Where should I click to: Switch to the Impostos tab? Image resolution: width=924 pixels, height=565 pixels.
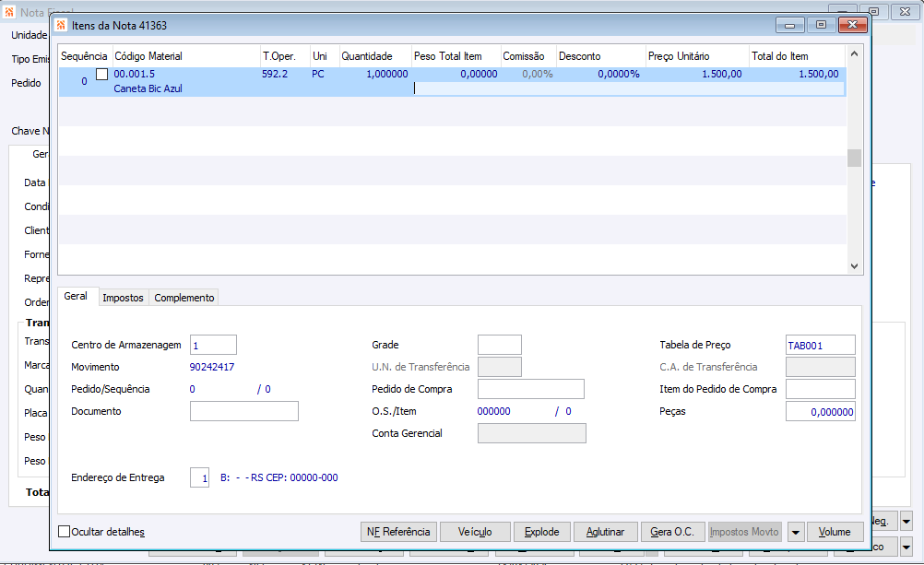pos(123,298)
